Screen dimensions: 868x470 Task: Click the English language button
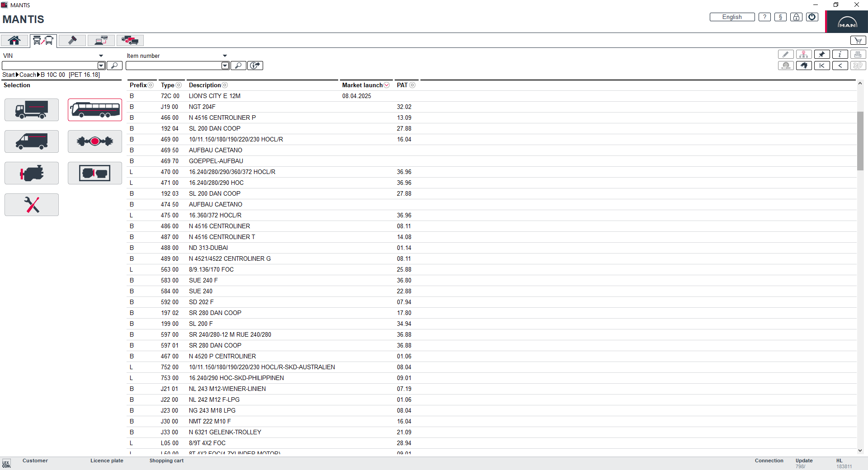[x=731, y=17]
